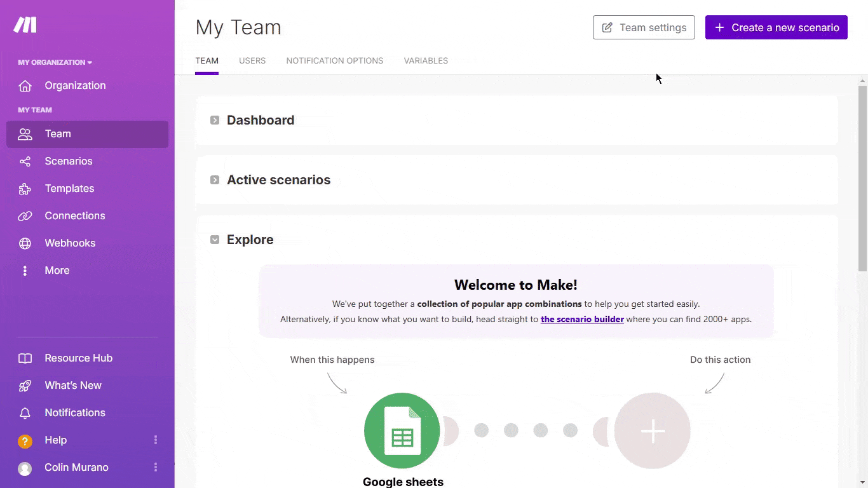Screen dimensions: 868x488
Task: Click the Resource Hub label
Action: point(79,358)
